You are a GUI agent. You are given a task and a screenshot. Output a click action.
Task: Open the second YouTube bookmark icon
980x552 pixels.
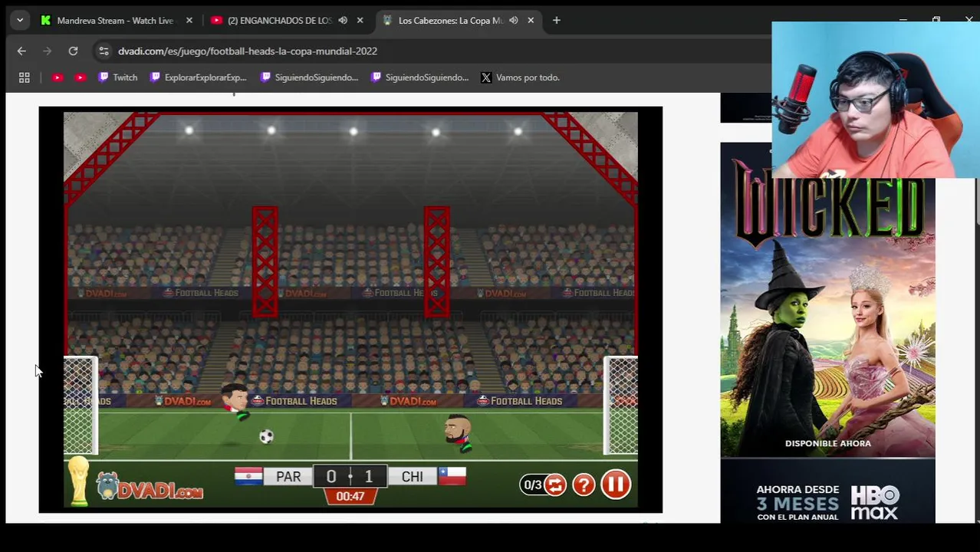coord(81,77)
